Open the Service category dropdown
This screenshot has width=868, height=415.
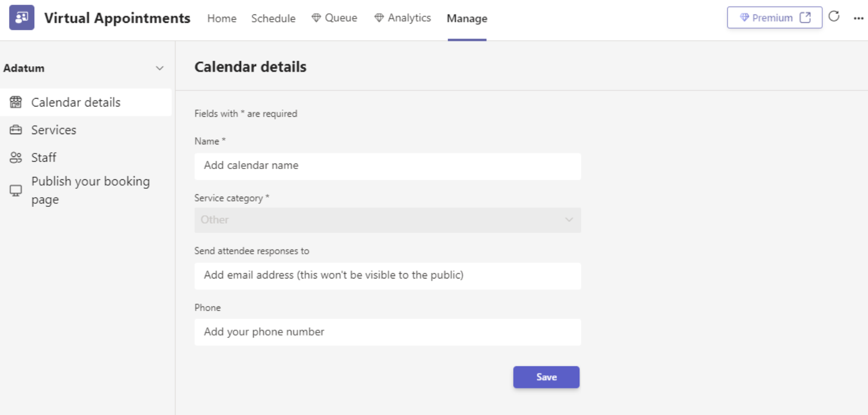(388, 220)
